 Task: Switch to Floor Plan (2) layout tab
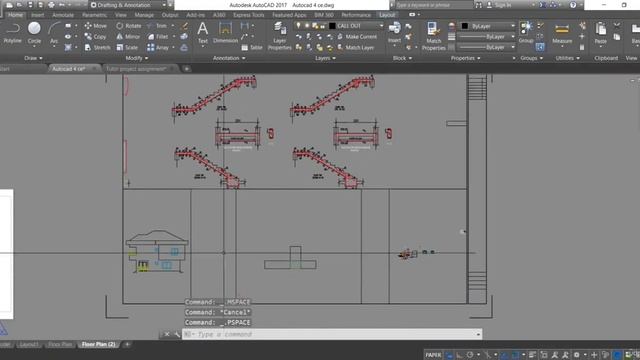[x=98, y=344]
